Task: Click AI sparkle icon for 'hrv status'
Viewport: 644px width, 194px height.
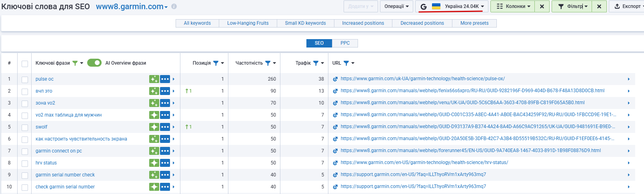Action: pos(154,163)
